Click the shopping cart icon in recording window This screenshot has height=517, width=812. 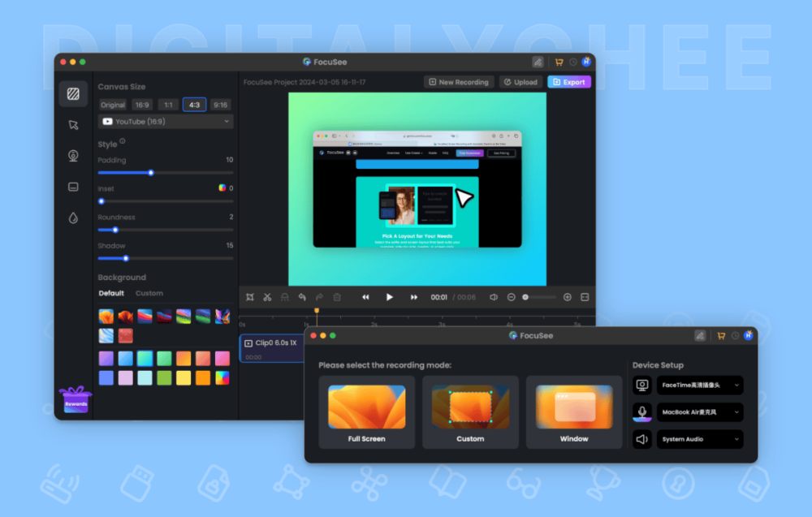click(x=721, y=336)
